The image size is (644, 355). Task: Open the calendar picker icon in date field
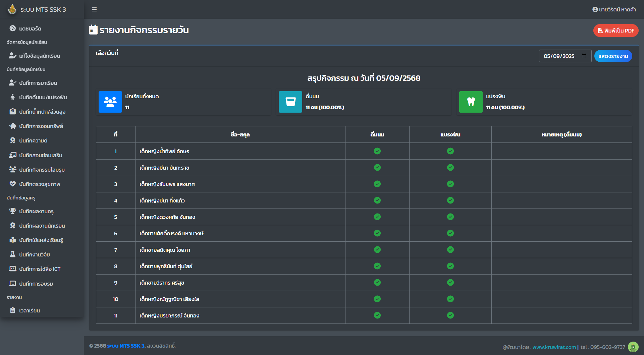(584, 56)
